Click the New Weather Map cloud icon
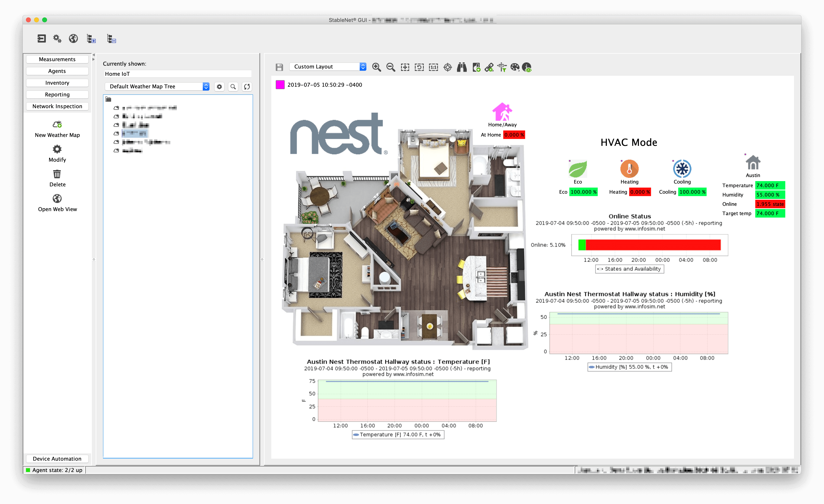This screenshot has width=824, height=504. click(x=57, y=124)
